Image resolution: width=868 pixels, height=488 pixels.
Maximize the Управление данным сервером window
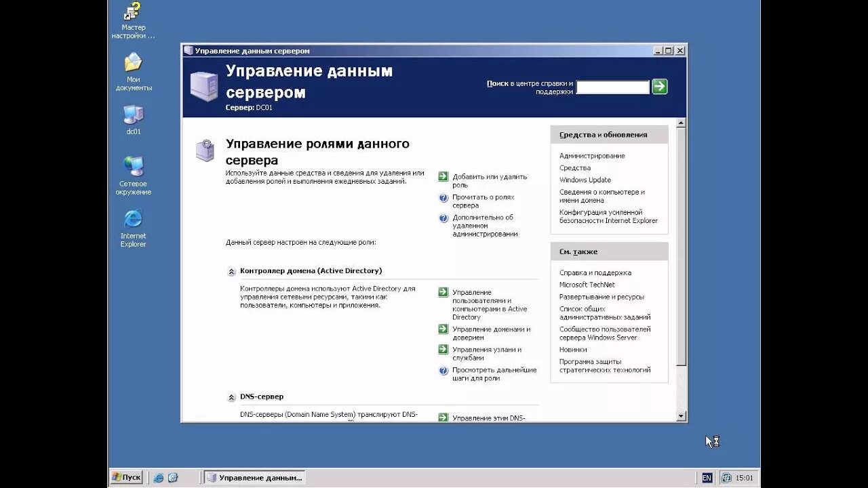pyautogui.click(x=669, y=51)
